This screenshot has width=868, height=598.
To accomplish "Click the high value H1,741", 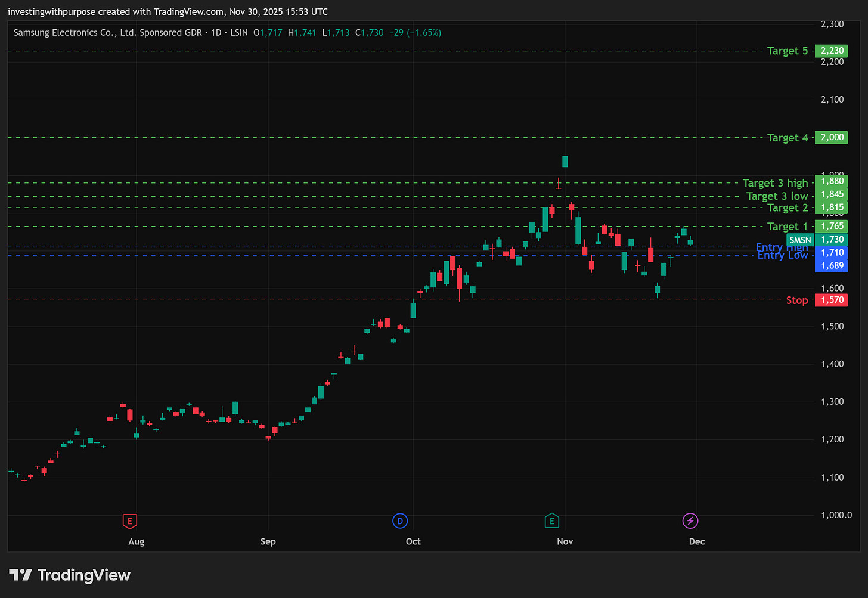I will pyautogui.click(x=302, y=33).
